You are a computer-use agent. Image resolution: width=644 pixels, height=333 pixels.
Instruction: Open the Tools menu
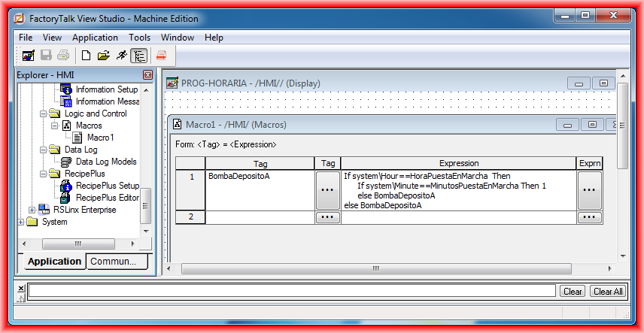pos(139,38)
